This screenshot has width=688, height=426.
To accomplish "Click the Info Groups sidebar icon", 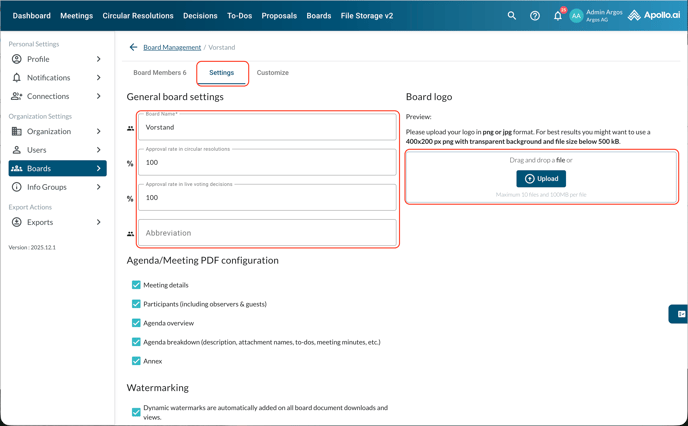I will [17, 187].
